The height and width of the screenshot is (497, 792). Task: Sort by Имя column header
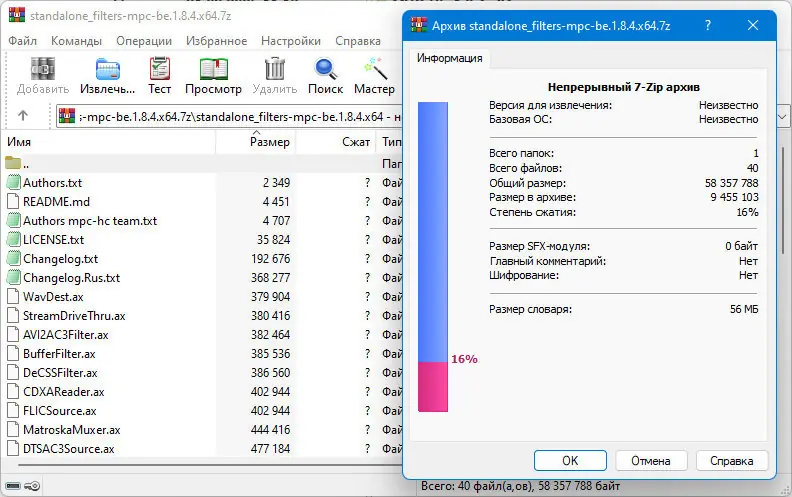tap(110, 142)
